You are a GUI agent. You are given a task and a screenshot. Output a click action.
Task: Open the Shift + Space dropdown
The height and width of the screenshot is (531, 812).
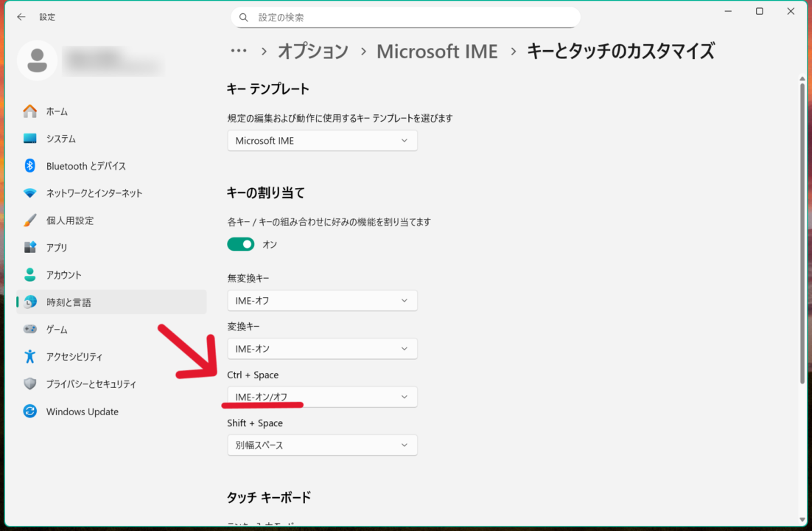coord(322,445)
